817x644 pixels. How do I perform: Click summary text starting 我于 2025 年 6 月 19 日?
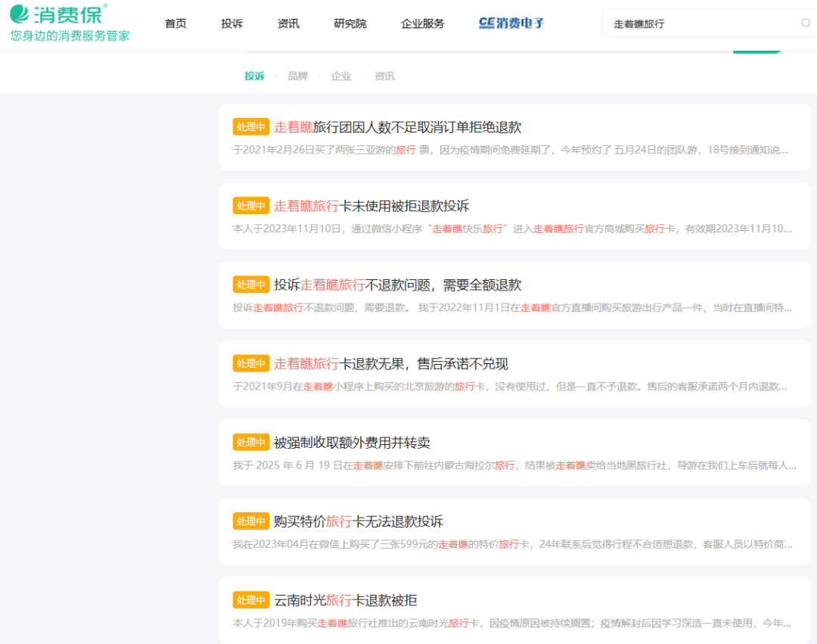point(514,465)
